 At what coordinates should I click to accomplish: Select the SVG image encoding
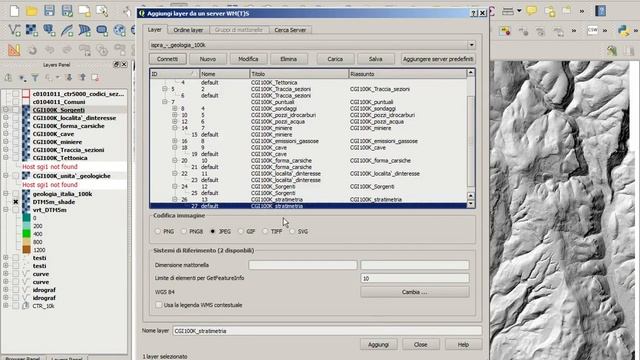[x=292, y=231]
